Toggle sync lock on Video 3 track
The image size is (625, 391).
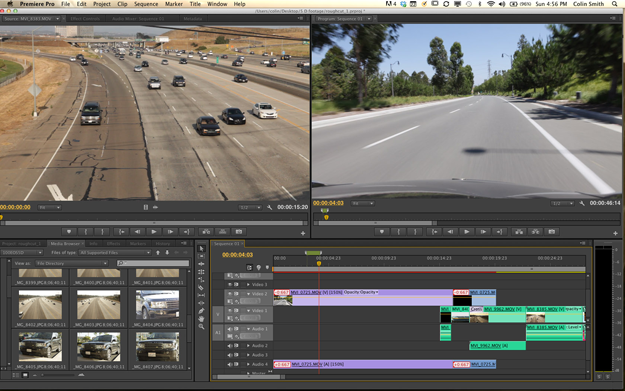click(236, 285)
